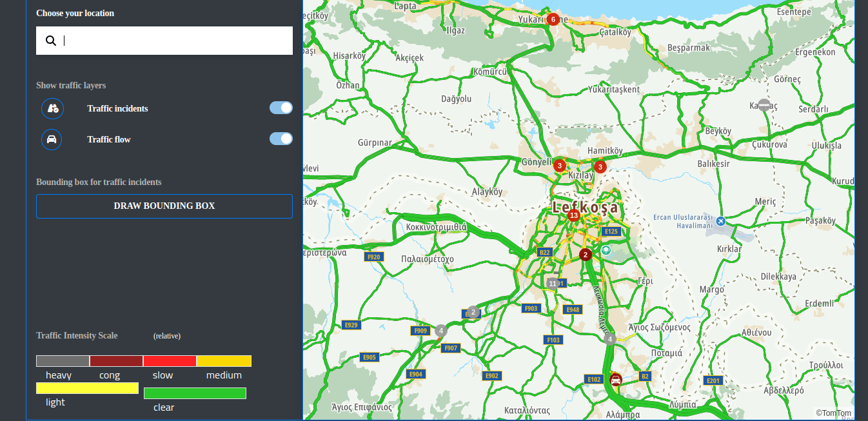Click the green clear traffic swatch

195,393
